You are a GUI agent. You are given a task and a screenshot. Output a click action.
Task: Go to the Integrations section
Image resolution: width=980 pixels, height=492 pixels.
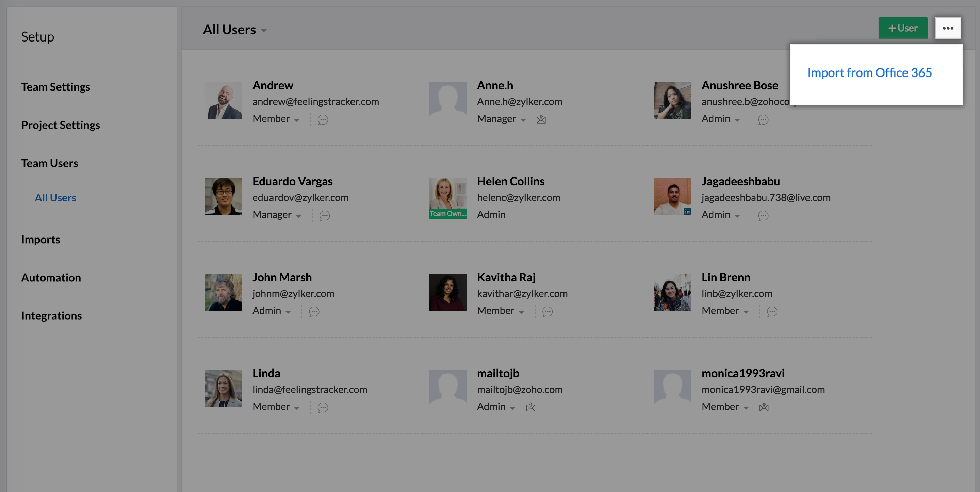[51, 315]
